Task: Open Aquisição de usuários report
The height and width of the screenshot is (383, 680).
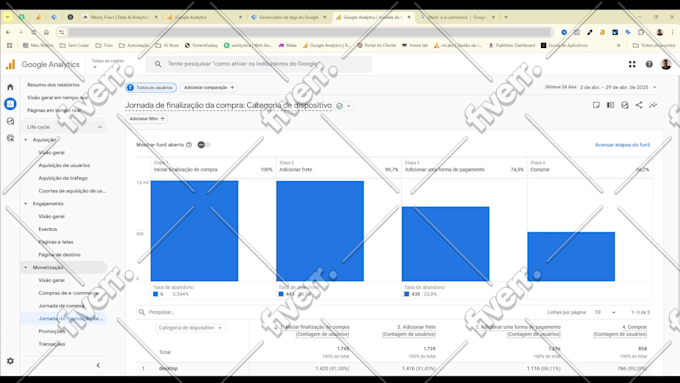Action: (64, 165)
